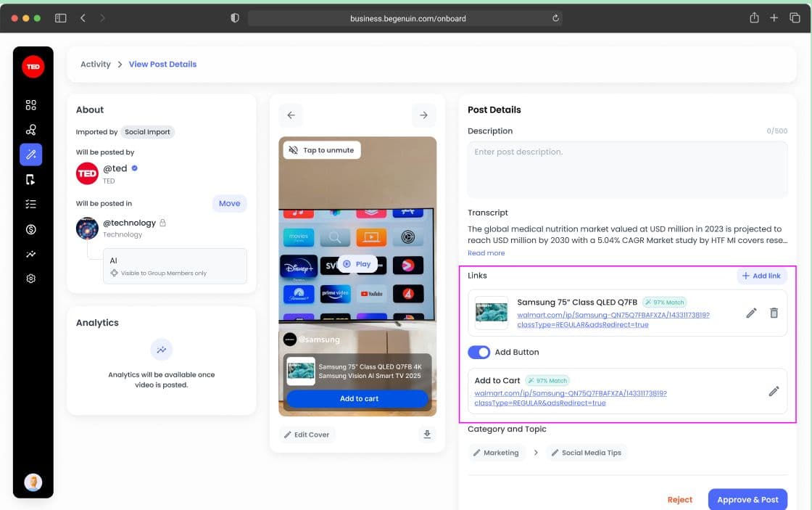Download the video using the download icon
Screen dimensions: 812x510
[x=427, y=434]
